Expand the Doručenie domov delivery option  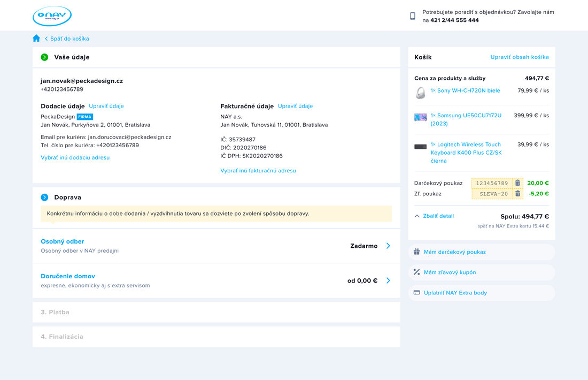(x=388, y=280)
